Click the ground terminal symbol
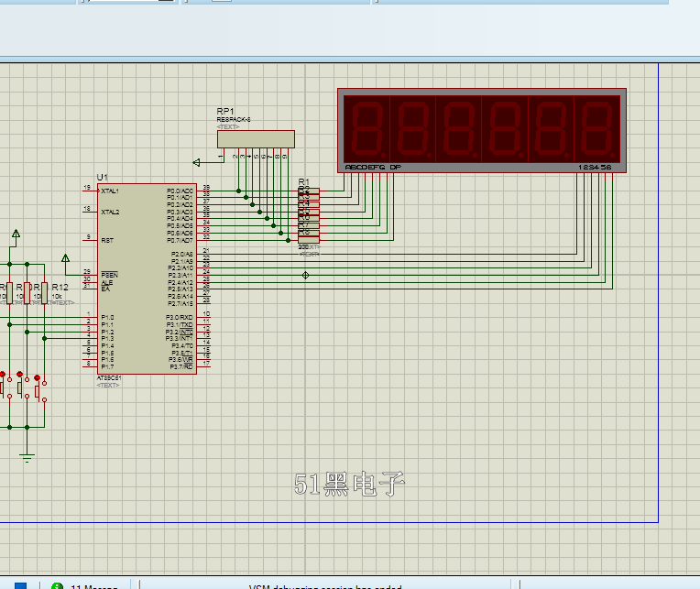This screenshot has height=589, width=700. point(27,457)
